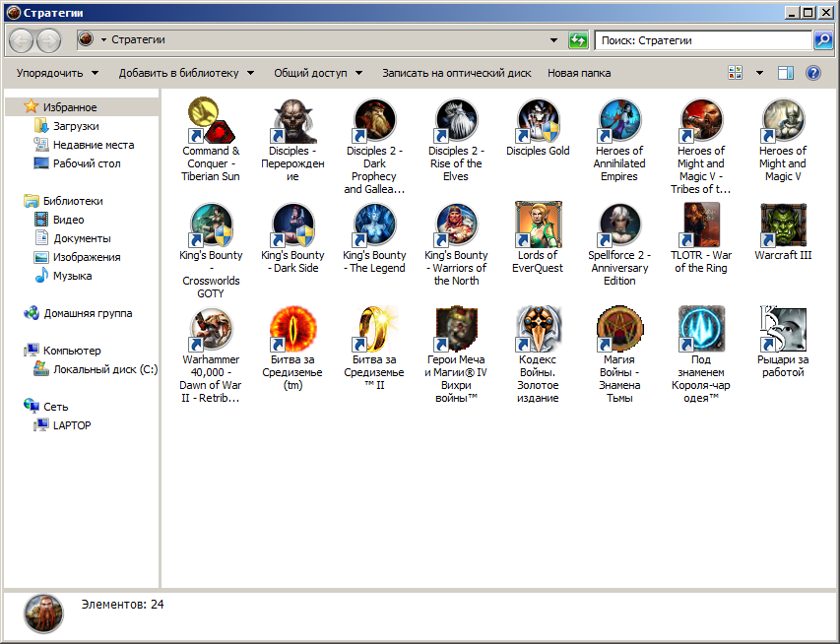Toggle the preview pane button
The width and height of the screenshot is (840, 644).
(786, 73)
